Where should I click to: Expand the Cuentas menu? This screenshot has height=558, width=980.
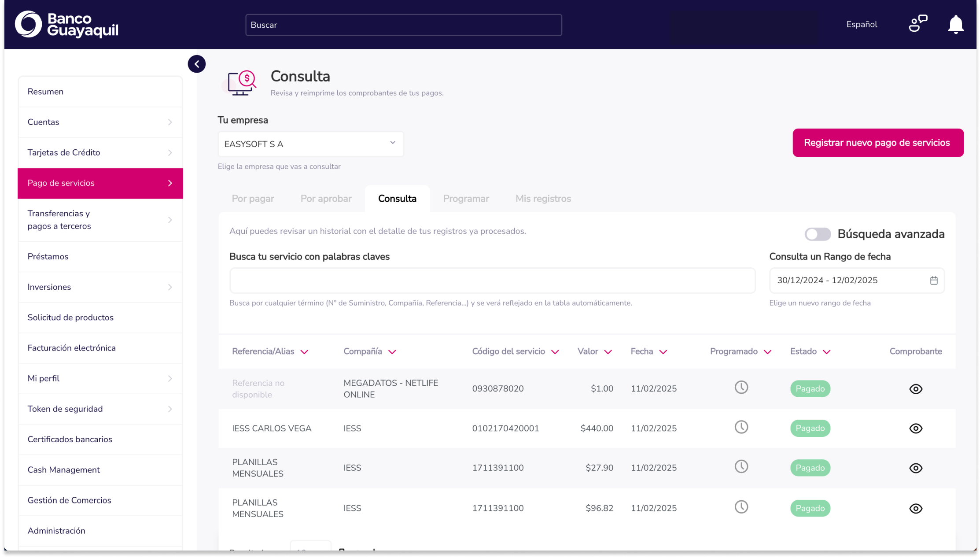[100, 122]
